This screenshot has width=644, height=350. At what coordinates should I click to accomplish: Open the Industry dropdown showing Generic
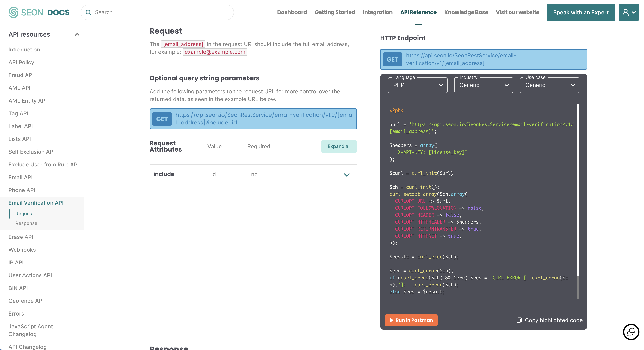tap(484, 85)
